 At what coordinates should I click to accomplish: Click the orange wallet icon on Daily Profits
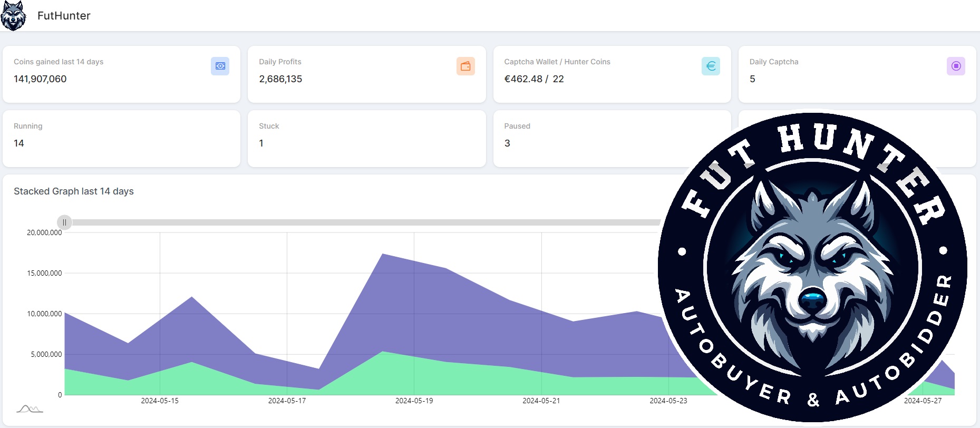tap(465, 66)
